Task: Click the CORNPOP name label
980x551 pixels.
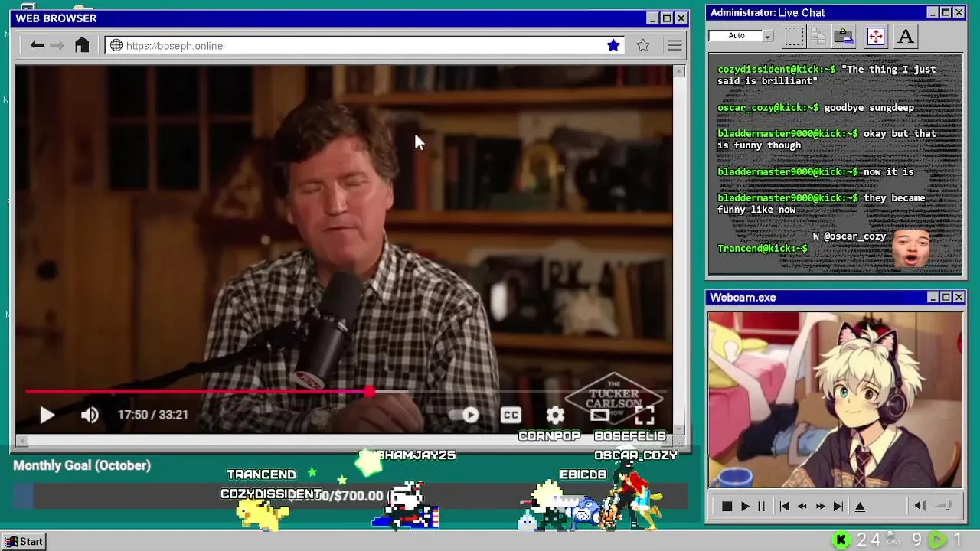Action: (x=550, y=435)
